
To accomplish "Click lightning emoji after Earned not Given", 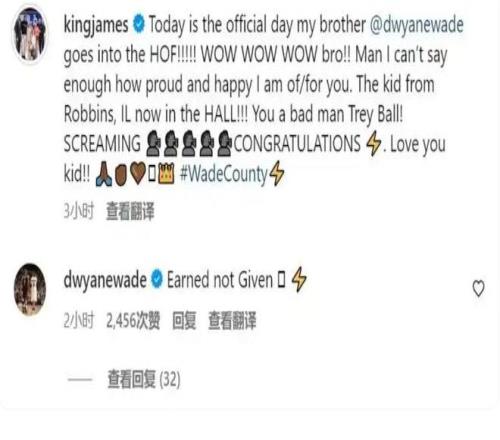I will click(299, 279).
